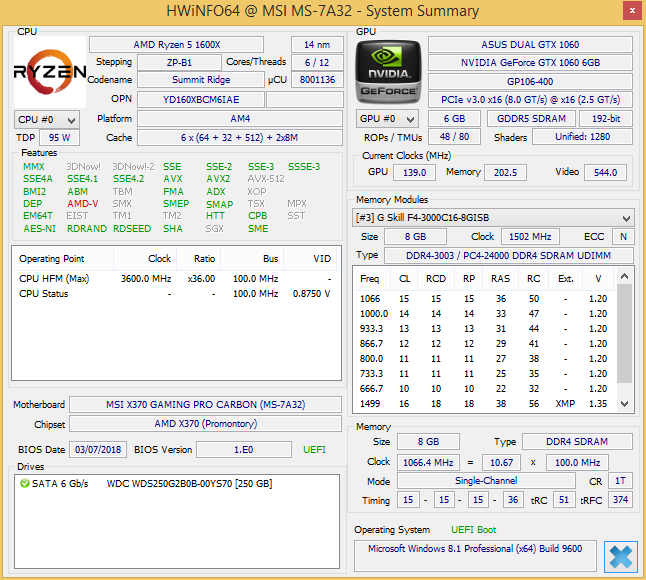Open the CPU #0 selector dropdown

pos(47,119)
